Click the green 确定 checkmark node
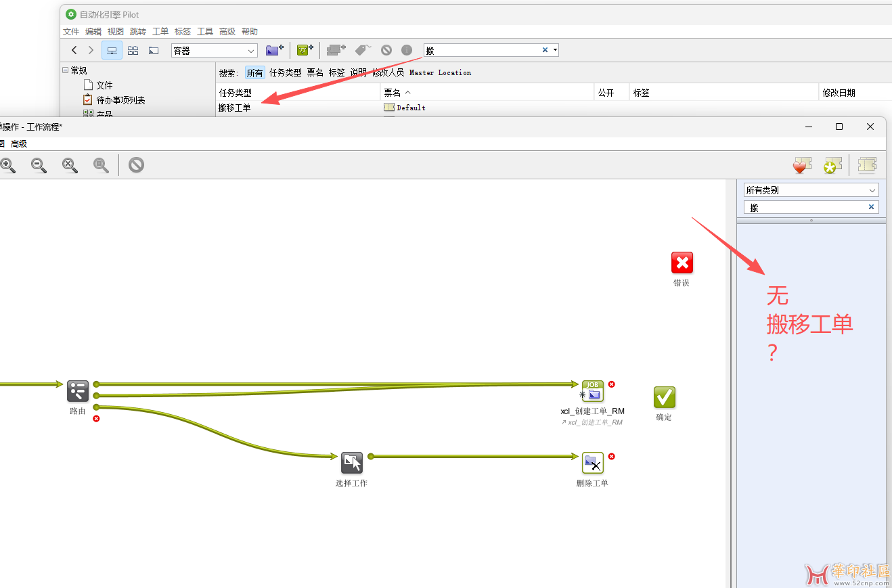The width and height of the screenshot is (892, 588). pyautogui.click(x=664, y=397)
